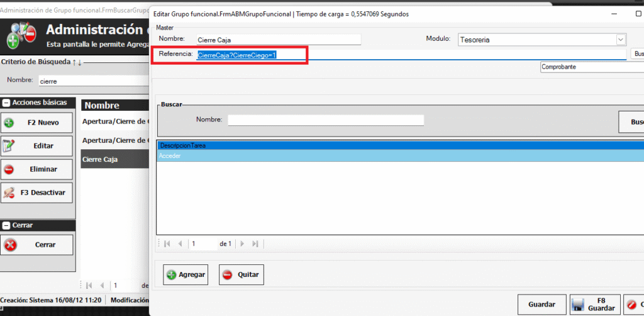
Task: Select the Acceder task row
Action: click(396, 155)
